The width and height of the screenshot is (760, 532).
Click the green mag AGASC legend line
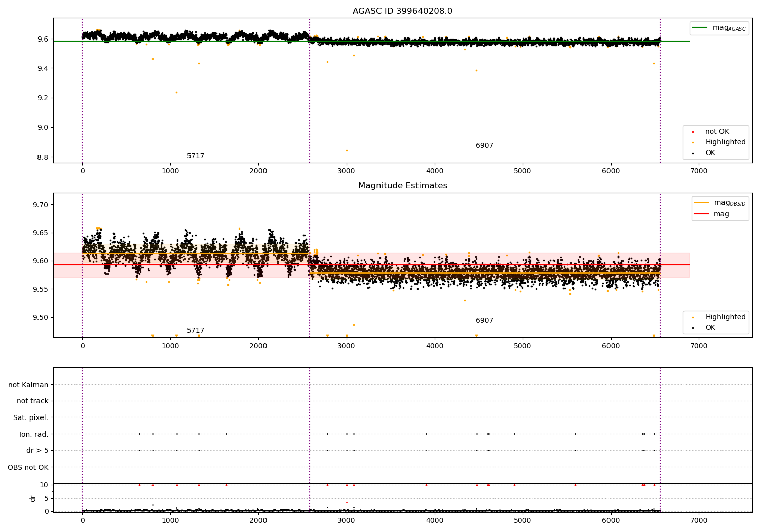700,28
